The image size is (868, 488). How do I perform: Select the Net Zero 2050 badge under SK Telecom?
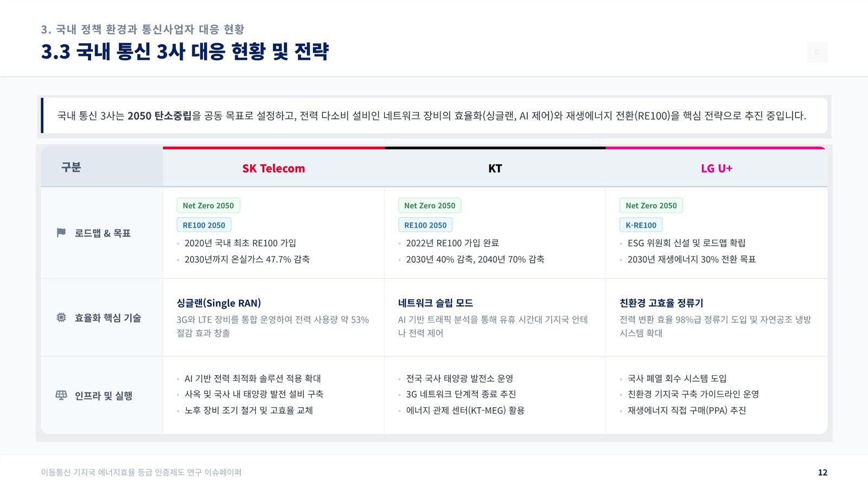208,206
